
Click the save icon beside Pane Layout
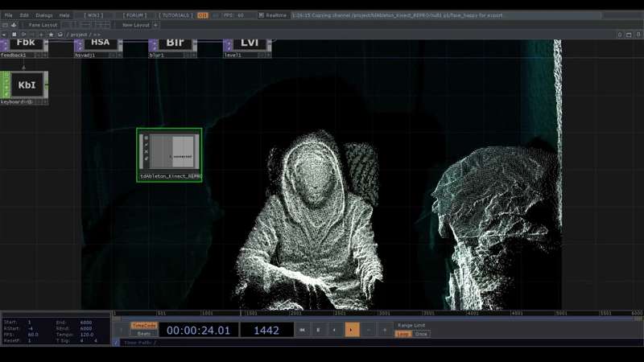click(x=14, y=25)
